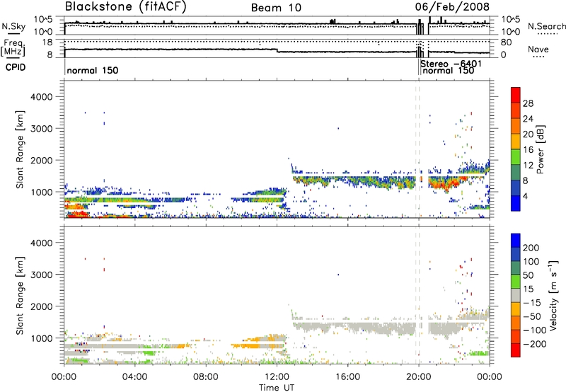
Task: Click the '08:00' time axis tick label
Action: pos(206,377)
